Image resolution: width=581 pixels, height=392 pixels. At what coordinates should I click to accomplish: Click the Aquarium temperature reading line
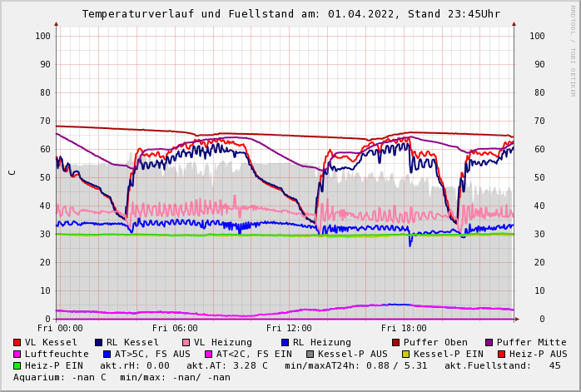(x=122, y=377)
